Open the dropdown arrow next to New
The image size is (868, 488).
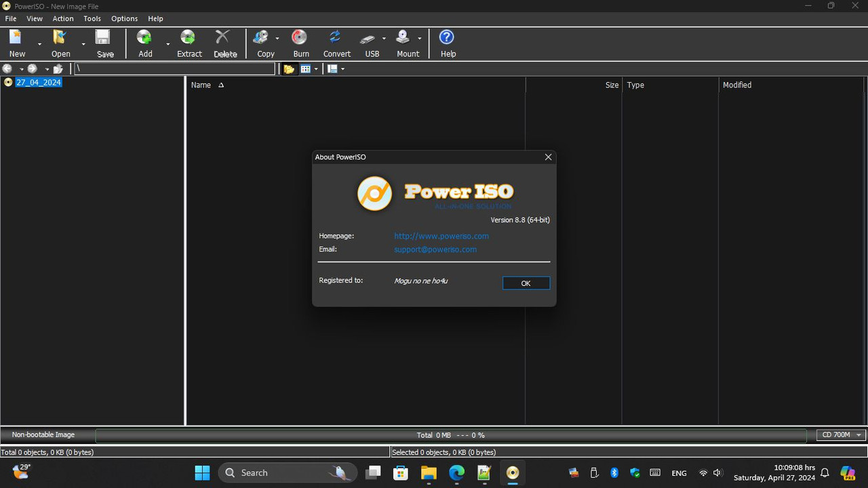(x=39, y=43)
